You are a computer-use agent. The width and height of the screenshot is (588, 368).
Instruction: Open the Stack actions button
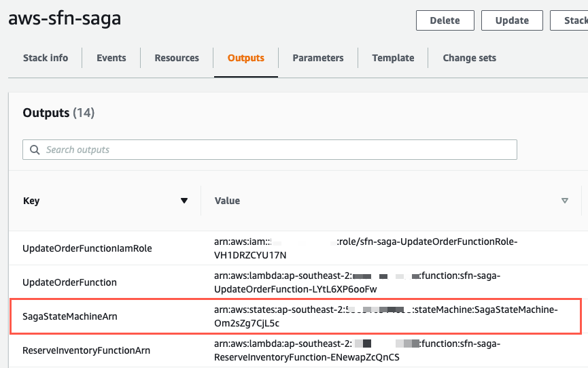569,20
